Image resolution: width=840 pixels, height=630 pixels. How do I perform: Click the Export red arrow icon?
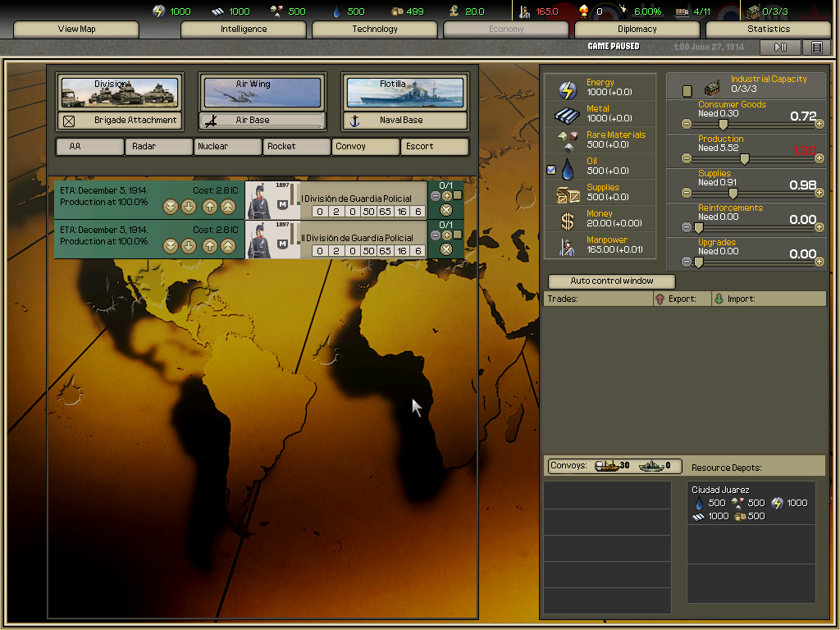pyautogui.click(x=660, y=299)
